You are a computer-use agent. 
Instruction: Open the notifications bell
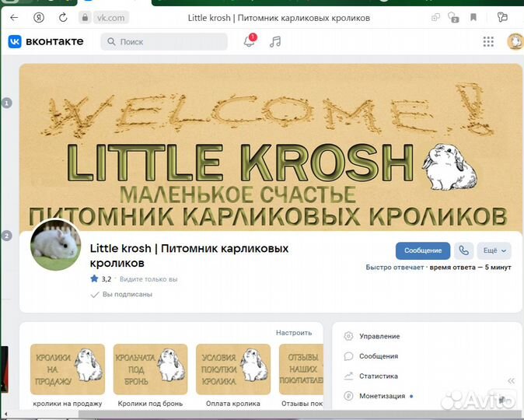coord(250,41)
